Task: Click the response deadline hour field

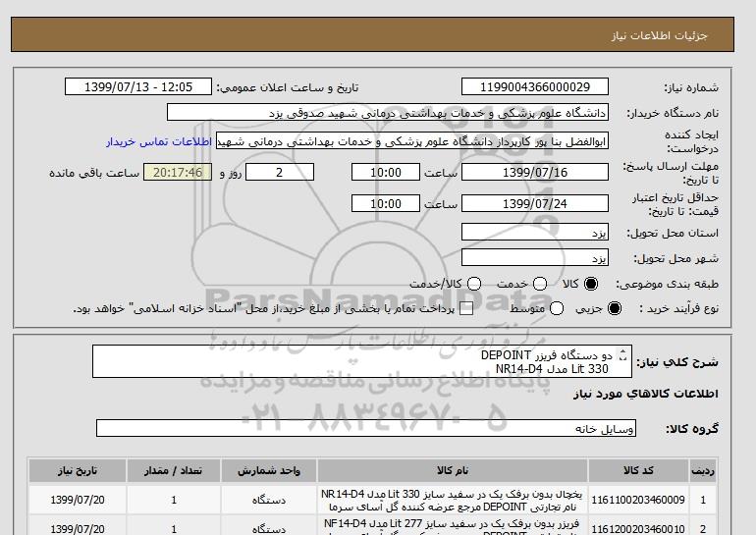Action: (386, 172)
